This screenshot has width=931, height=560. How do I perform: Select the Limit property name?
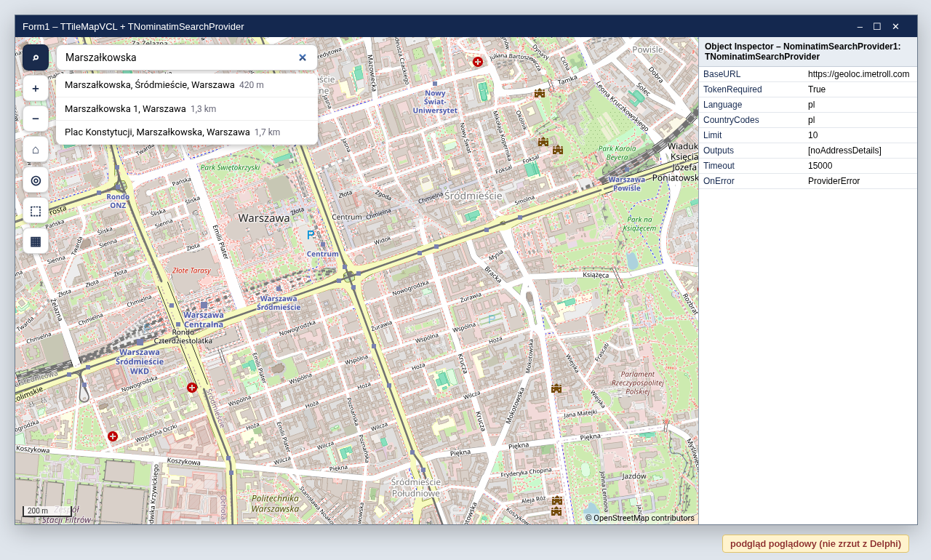point(713,135)
